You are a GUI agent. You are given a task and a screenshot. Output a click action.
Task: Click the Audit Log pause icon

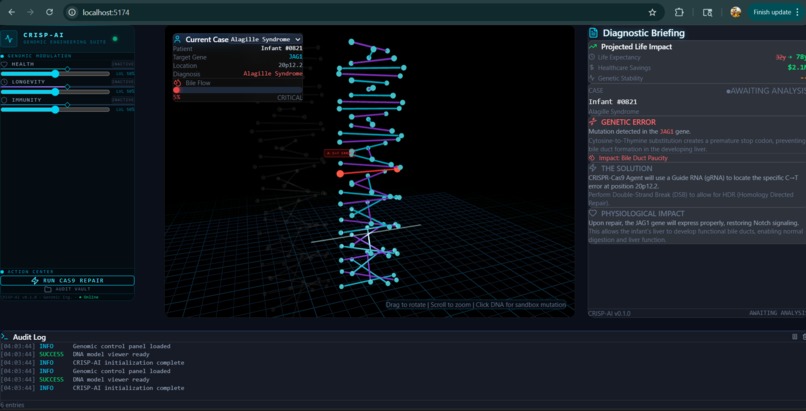coord(795,337)
